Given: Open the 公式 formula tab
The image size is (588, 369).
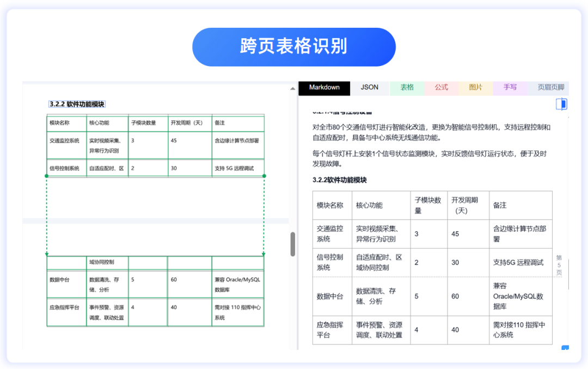Looking at the screenshot, I should pos(441,87).
